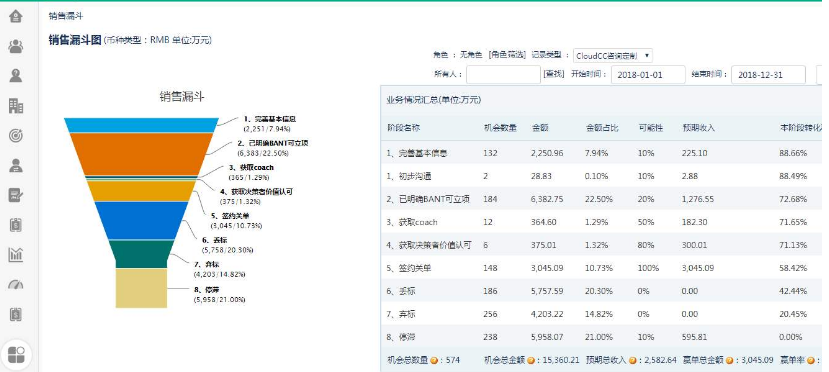The image size is (829, 372).
Task: Click table row 7、弃标
Action: 601,314
